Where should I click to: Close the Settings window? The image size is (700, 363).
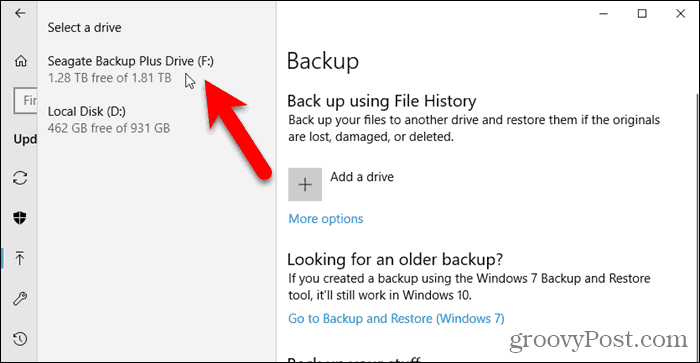coord(680,14)
